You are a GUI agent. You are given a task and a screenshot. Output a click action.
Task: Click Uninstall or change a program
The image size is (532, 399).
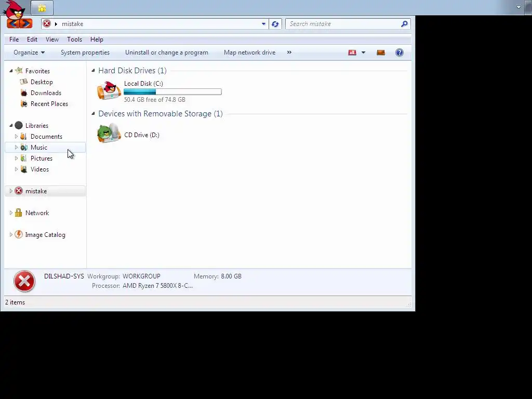[167, 52]
